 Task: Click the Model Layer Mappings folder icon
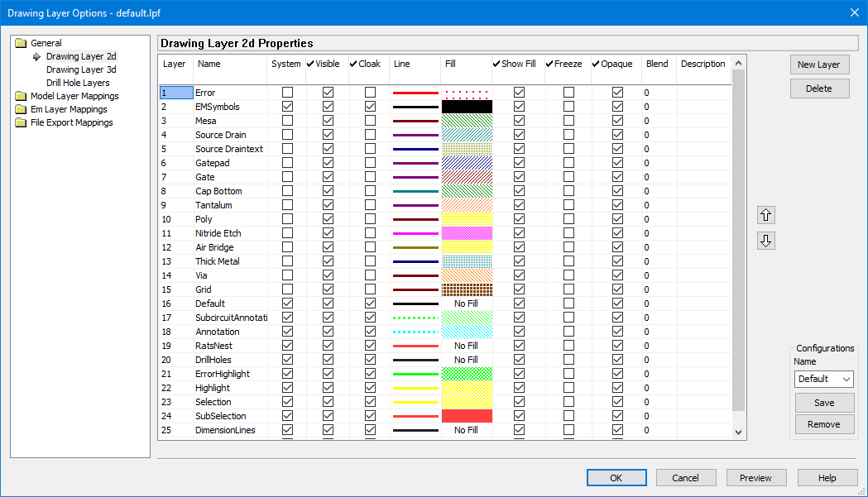pos(21,96)
